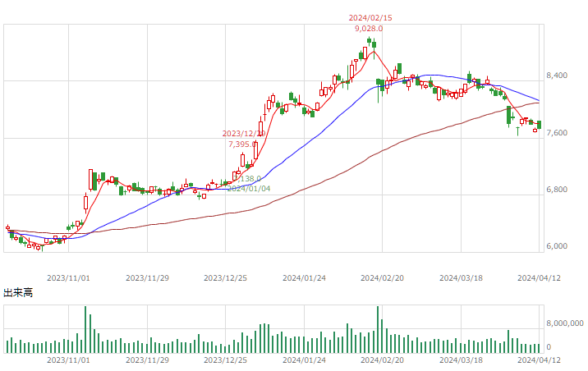Click the peak candlestick below 9,028.0 label
Viewport: 588px width, 371px height.
pyautogui.click(x=369, y=41)
